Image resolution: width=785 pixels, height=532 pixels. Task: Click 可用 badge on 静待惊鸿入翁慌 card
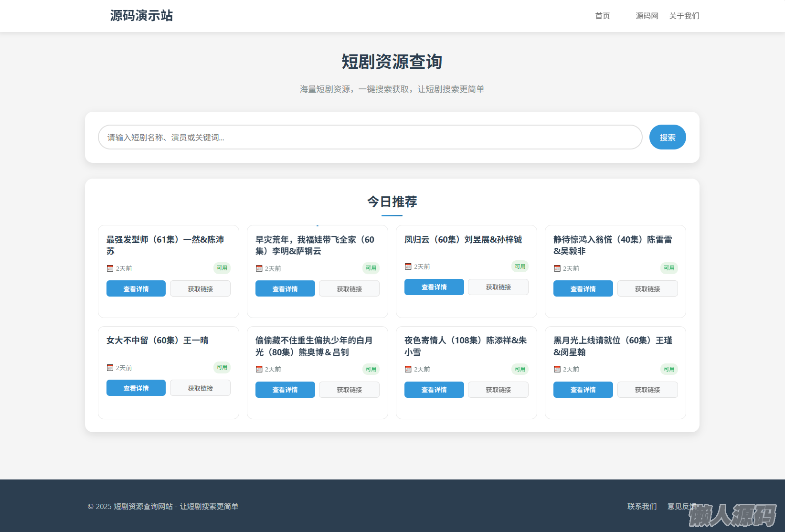[668, 268]
